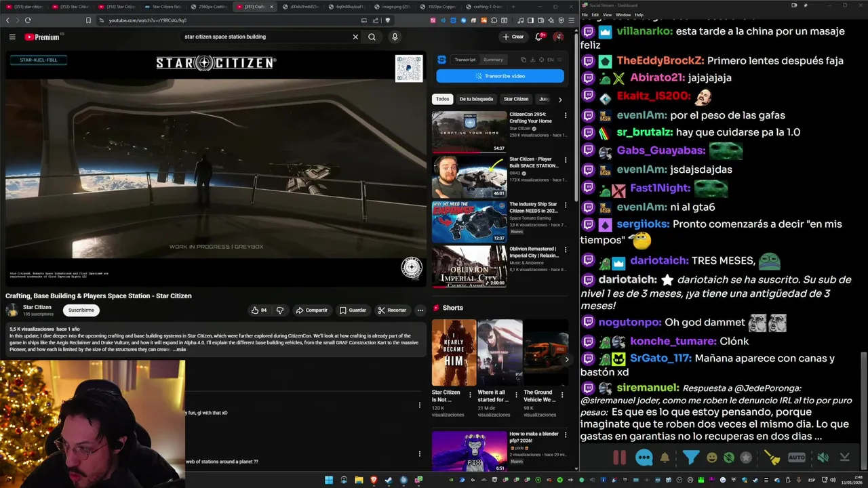868x488 pixels.
Task: Click the blue Transcribe video button
Action: 500,76
